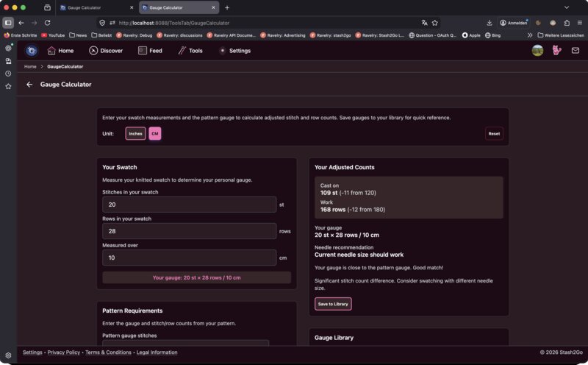Click the Save to Library button
Image resolution: width=588 pixels, height=365 pixels.
point(333,304)
